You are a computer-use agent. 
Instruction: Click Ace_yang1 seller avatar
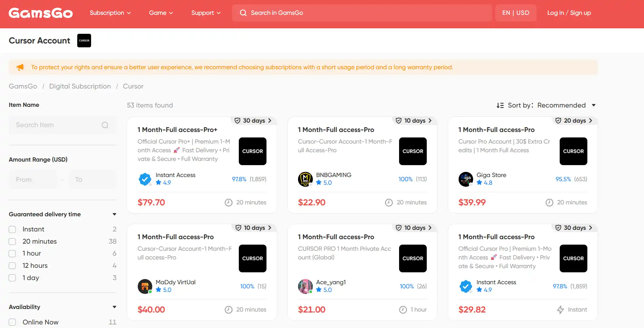click(x=305, y=286)
